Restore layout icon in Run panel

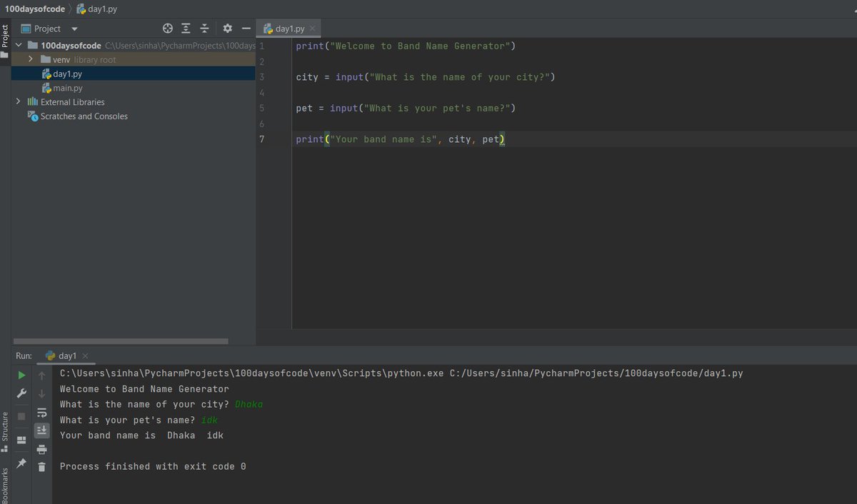(x=21, y=440)
